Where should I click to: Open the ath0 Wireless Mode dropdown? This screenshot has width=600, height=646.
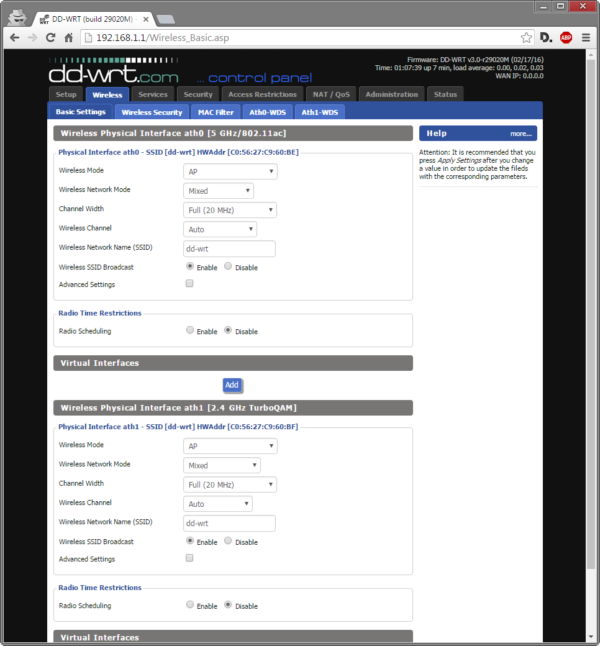point(230,171)
